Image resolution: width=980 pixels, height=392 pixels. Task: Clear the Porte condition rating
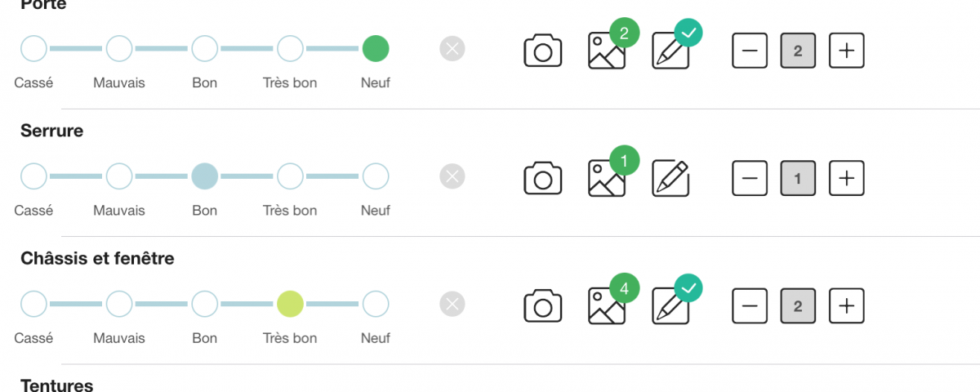pyautogui.click(x=452, y=49)
